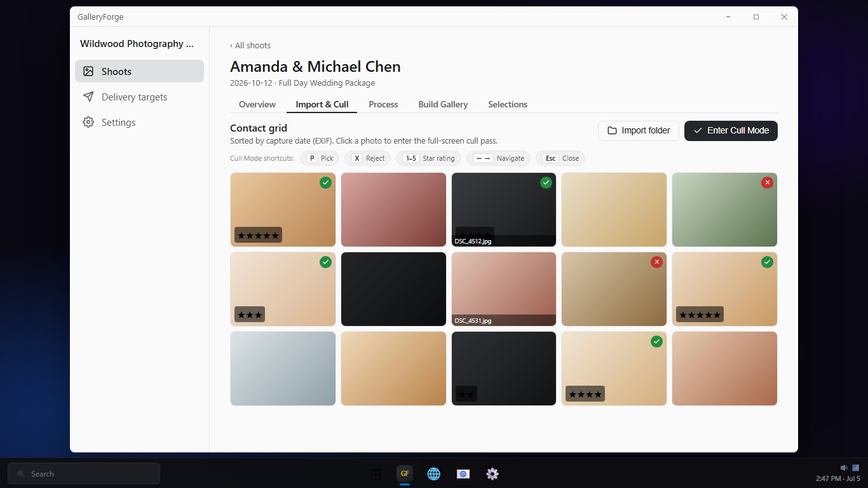Click the Import folder button
Viewport: 868px width, 488px height.
pyautogui.click(x=639, y=130)
